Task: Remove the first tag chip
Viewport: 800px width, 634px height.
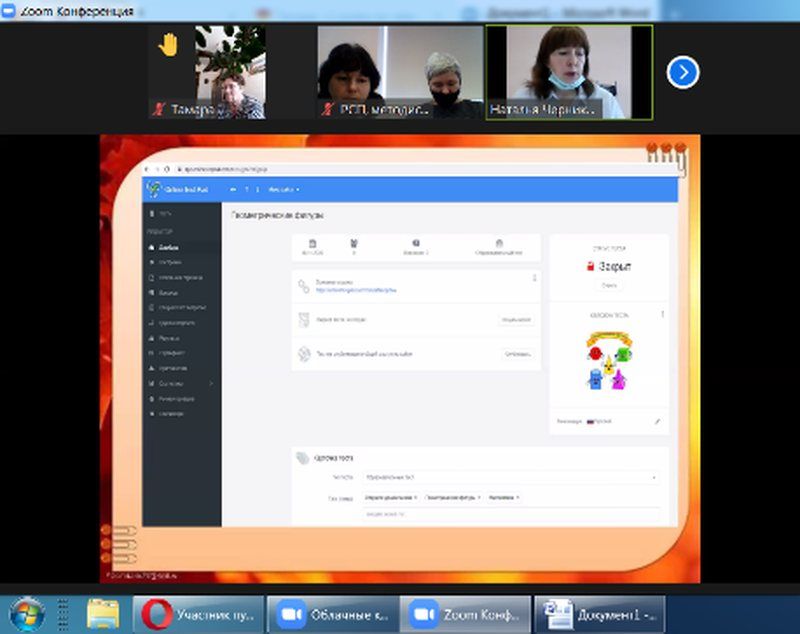Action: 415,497
